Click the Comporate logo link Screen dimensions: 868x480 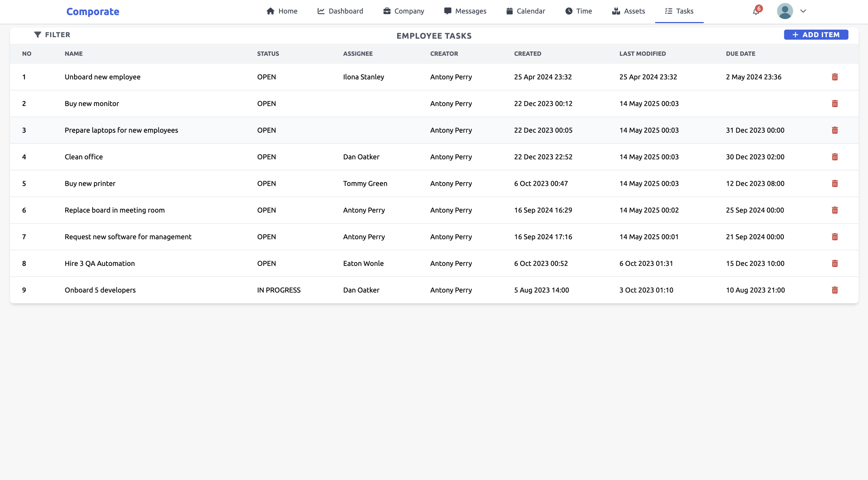click(93, 12)
